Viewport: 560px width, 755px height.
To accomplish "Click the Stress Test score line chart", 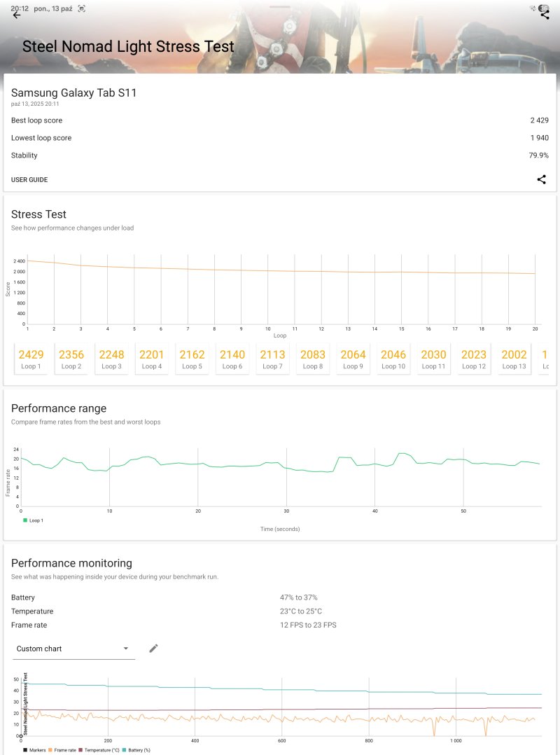I will click(x=280, y=291).
